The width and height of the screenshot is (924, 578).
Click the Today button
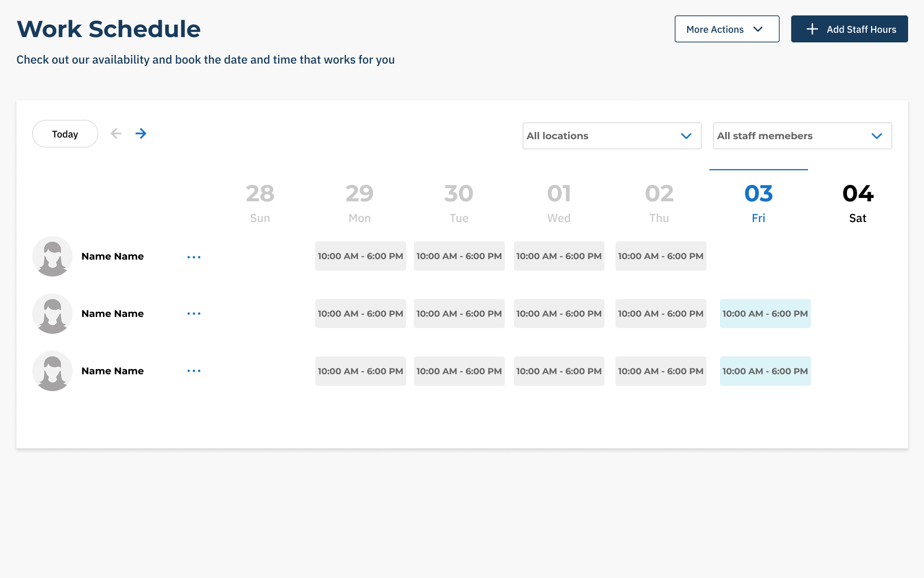(x=65, y=134)
